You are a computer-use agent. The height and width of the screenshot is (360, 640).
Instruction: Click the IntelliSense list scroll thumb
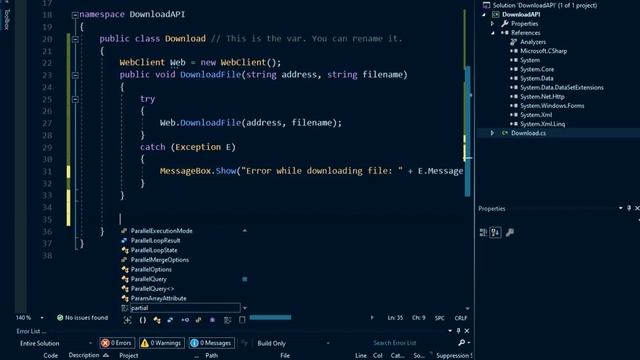tap(244, 279)
